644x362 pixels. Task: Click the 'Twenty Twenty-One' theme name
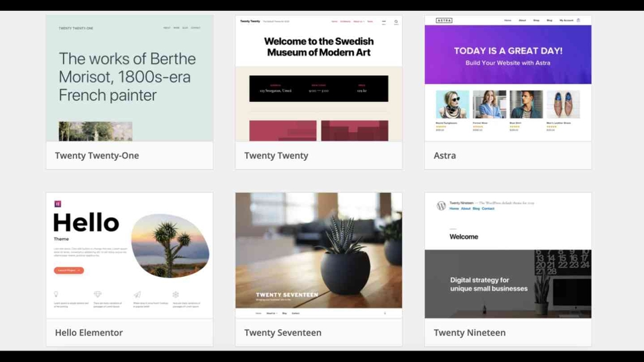[x=97, y=156]
